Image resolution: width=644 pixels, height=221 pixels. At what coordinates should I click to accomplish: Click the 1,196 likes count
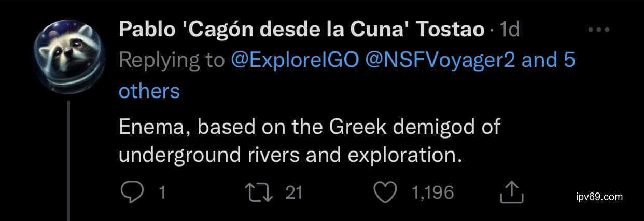432,193
